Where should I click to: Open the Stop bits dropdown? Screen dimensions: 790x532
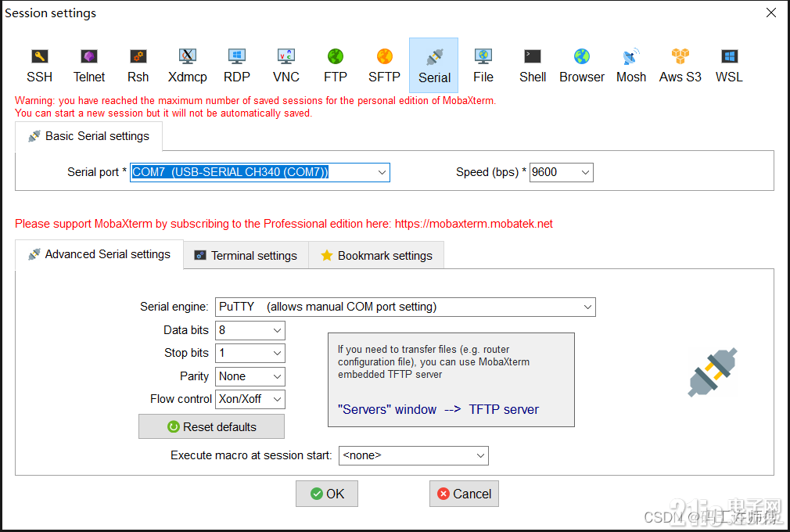tap(250, 353)
